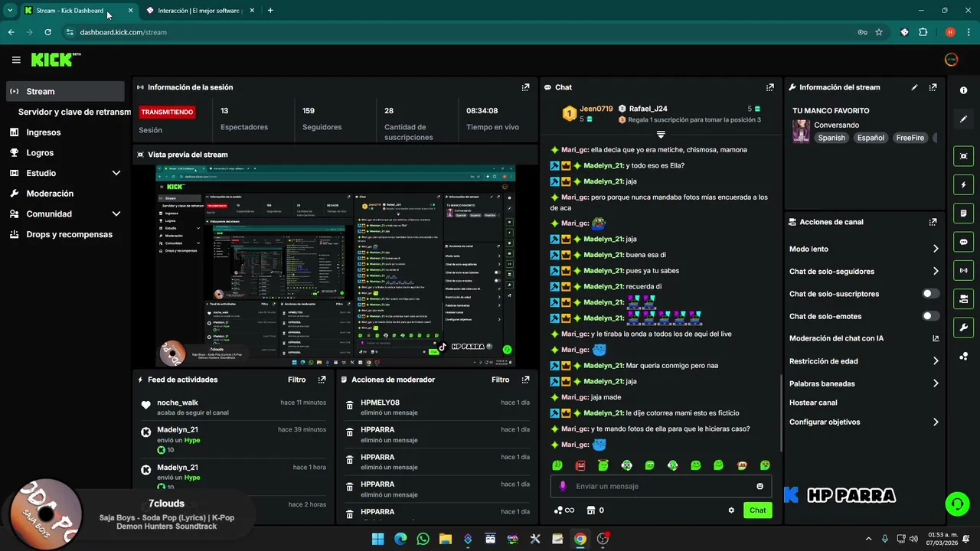
Task: Open File Explorer in the Windows taskbar
Action: pos(445,539)
